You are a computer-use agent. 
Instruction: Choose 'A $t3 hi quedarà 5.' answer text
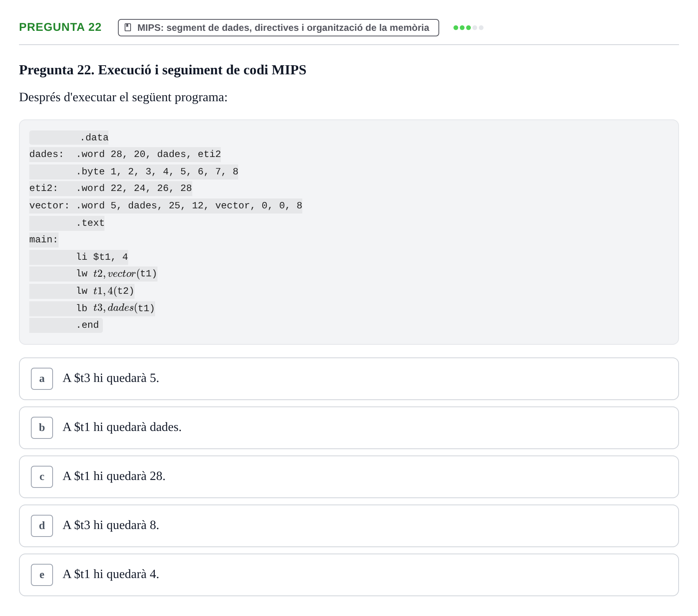[x=111, y=378]
